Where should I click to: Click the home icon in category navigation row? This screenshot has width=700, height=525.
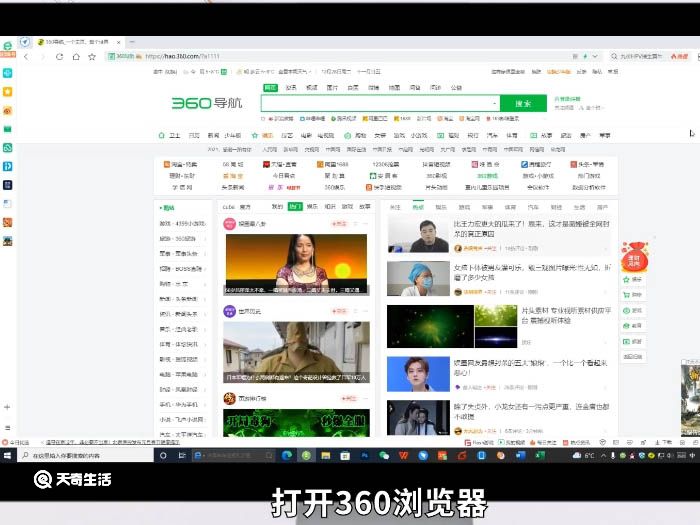click(x=162, y=135)
